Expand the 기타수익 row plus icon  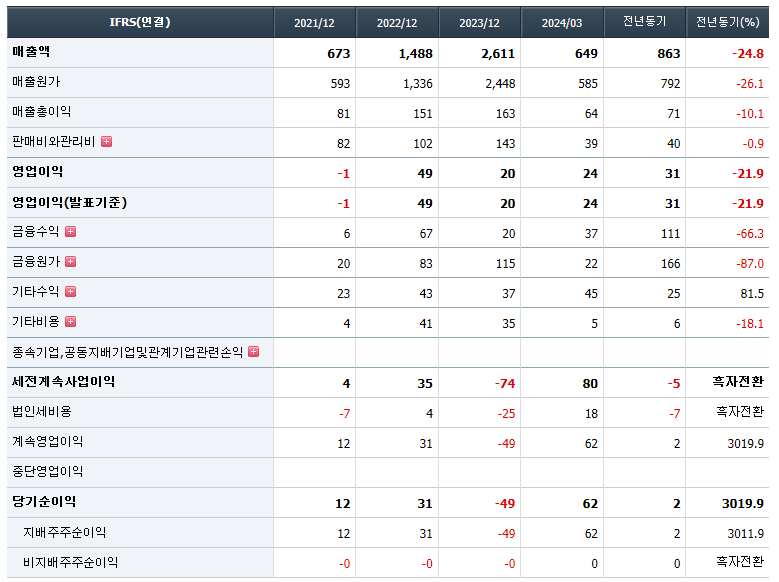pyautogui.click(x=71, y=292)
